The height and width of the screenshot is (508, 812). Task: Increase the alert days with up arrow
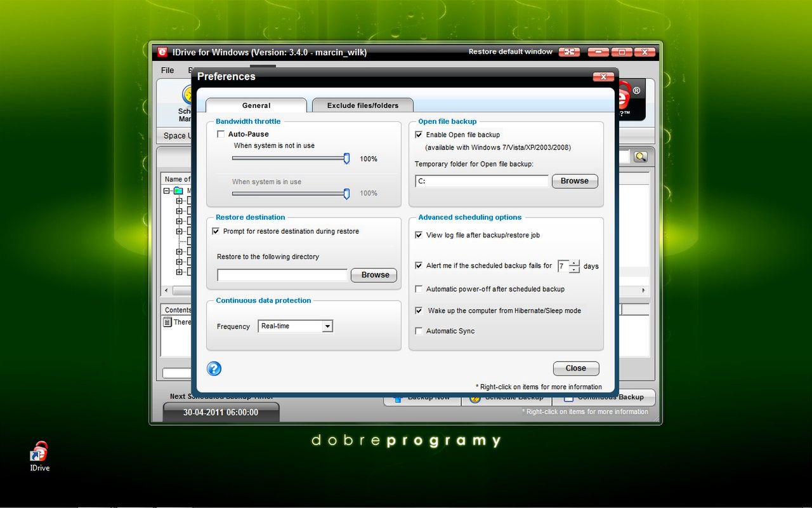pyautogui.click(x=574, y=263)
